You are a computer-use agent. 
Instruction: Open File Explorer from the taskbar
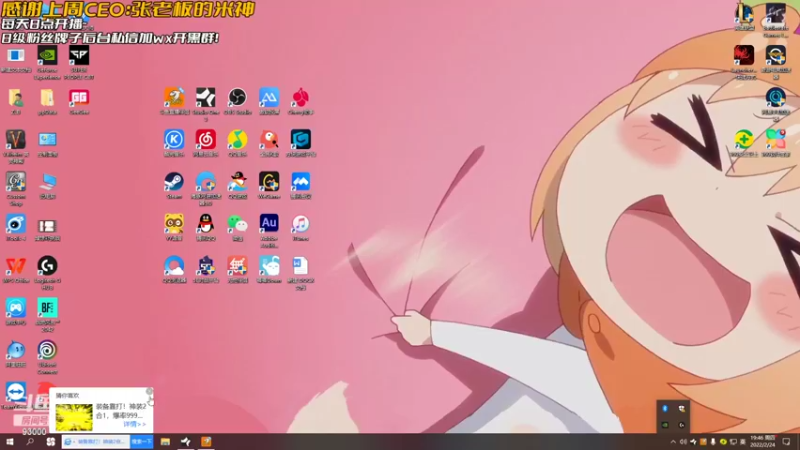165,442
